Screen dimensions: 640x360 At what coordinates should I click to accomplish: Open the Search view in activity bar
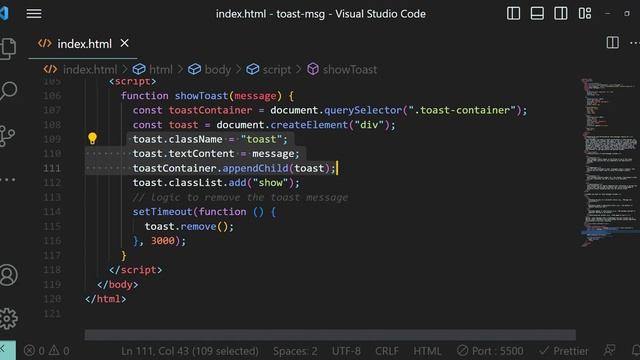click(8, 91)
